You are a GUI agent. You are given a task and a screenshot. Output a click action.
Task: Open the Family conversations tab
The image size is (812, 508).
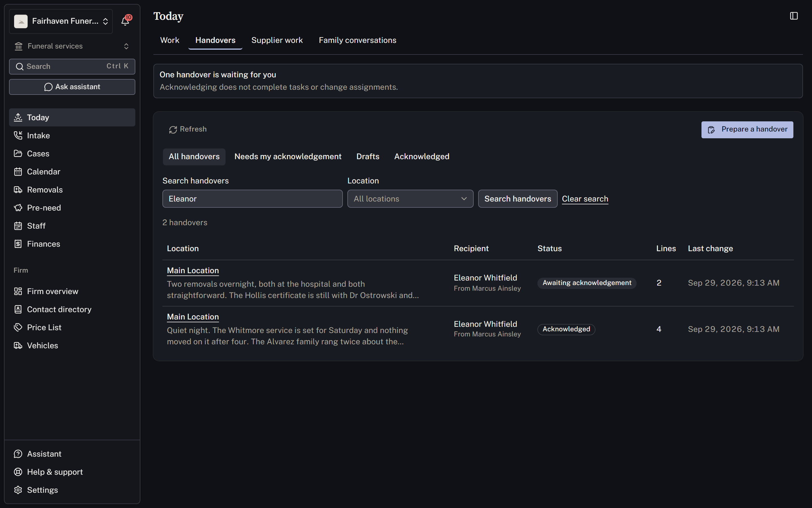tap(357, 40)
